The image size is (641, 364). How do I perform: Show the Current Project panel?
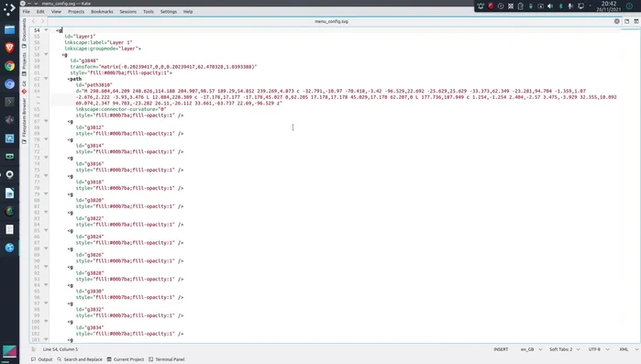[x=126, y=359]
